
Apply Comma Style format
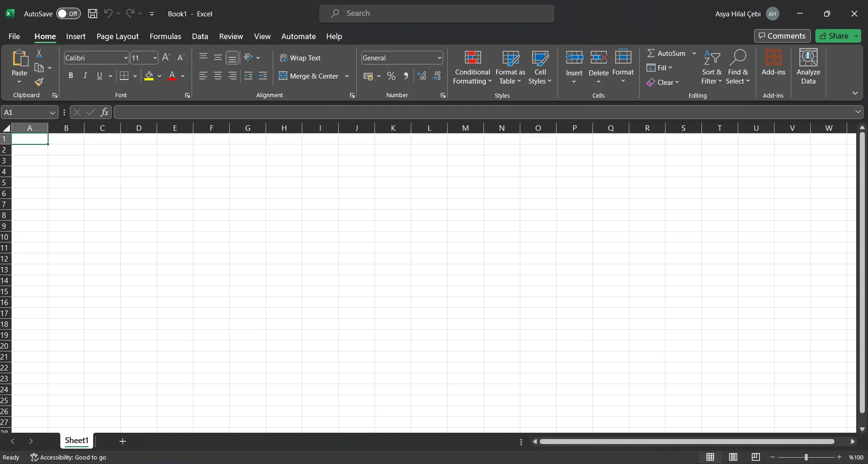406,76
